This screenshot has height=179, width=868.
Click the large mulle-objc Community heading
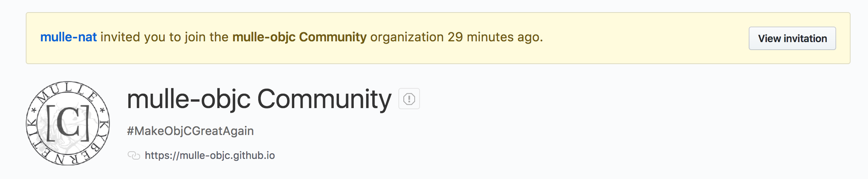tap(259, 99)
